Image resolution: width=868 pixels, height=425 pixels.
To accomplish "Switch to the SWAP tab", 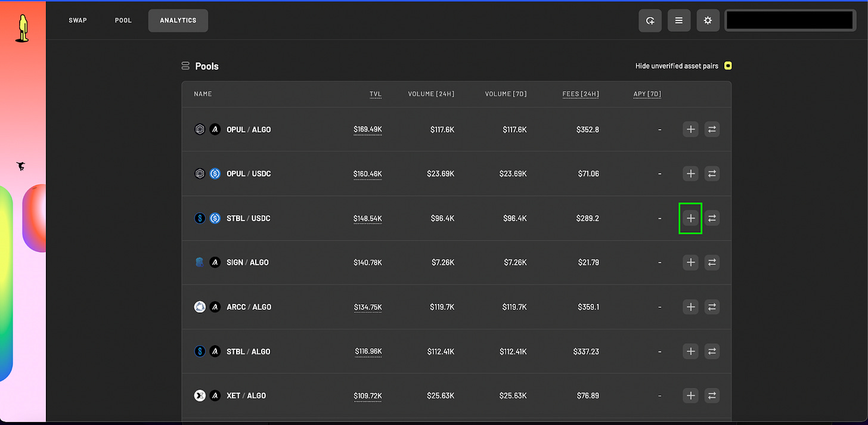I will [77, 20].
